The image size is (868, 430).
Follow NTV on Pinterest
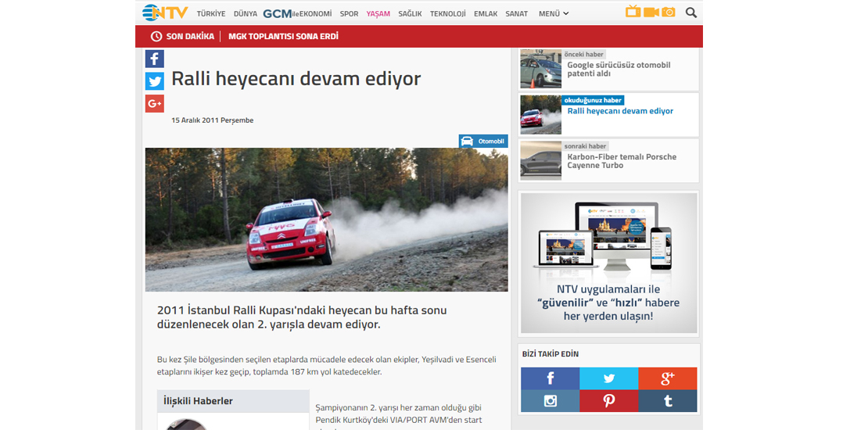click(x=608, y=401)
